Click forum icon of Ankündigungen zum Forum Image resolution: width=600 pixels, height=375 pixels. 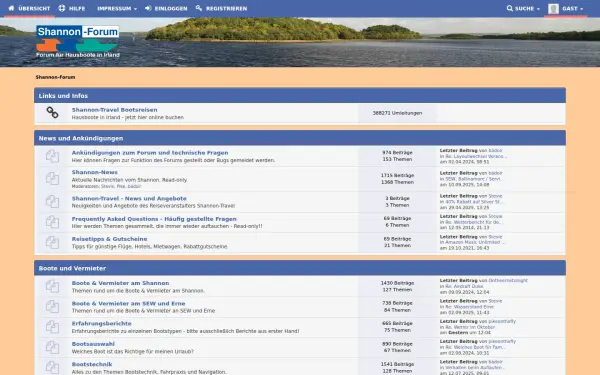point(52,156)
